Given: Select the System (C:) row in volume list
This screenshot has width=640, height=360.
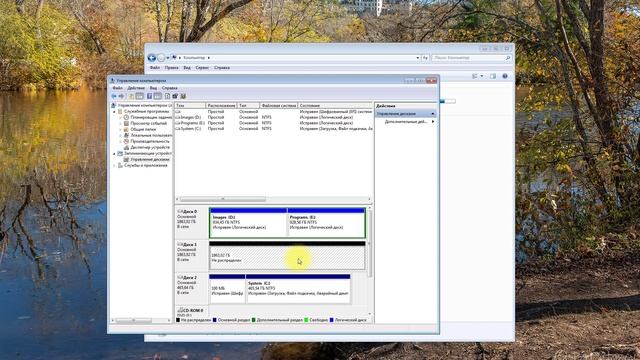Looking at the screenshot, I should click(273, 129).
